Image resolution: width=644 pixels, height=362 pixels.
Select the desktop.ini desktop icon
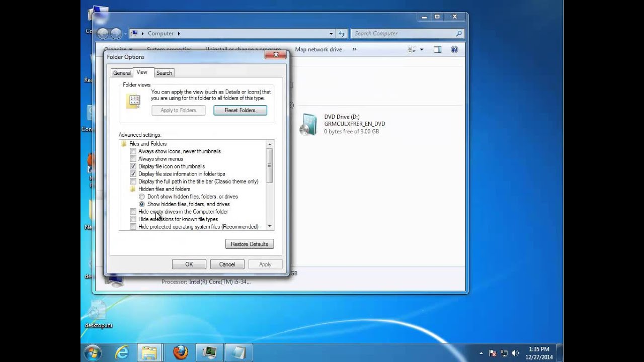coord(98,314)
